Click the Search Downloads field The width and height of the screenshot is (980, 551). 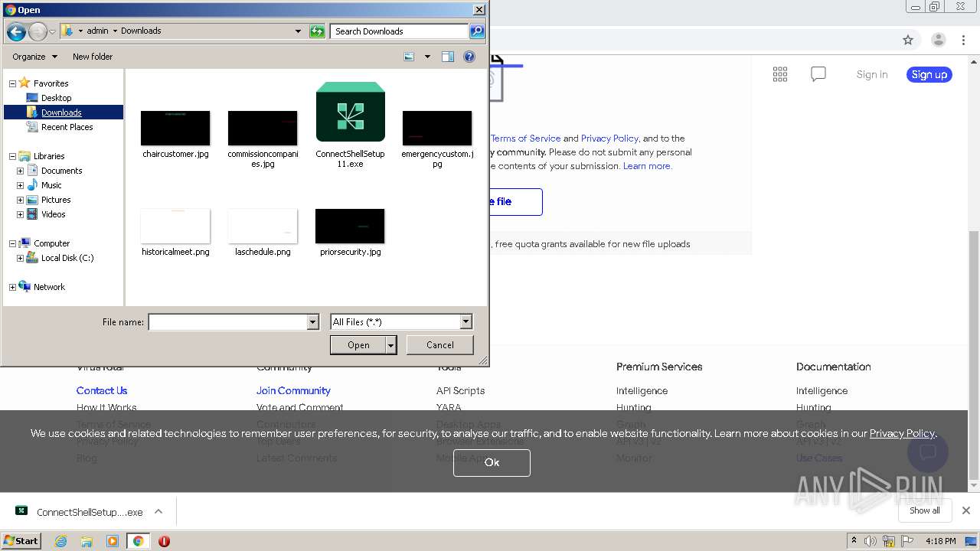(x=400, y=31)
